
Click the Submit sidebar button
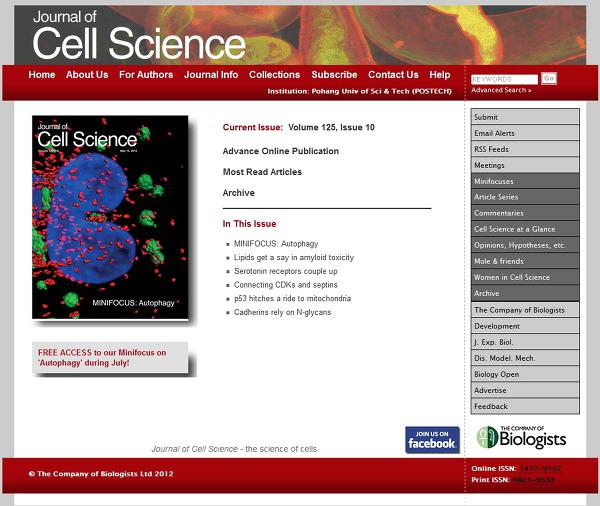(525, 117)
